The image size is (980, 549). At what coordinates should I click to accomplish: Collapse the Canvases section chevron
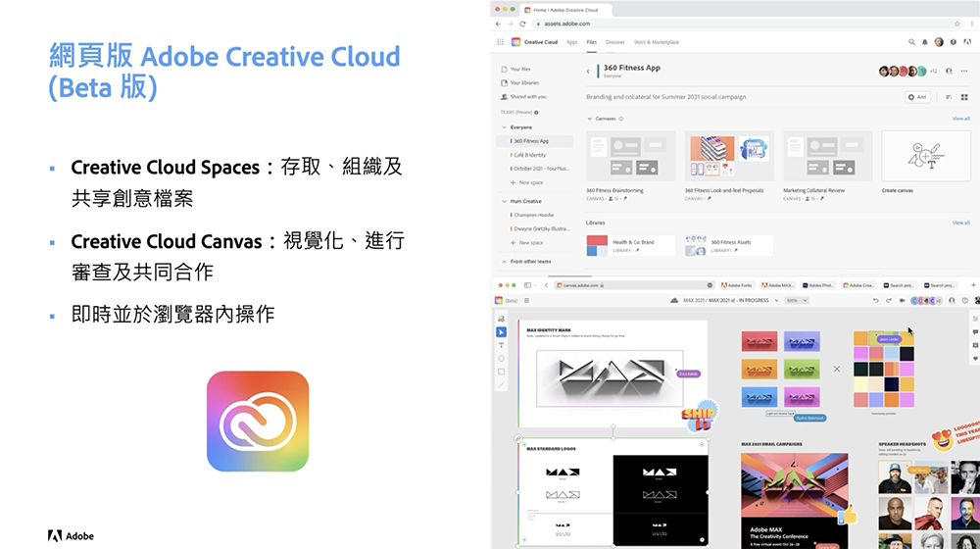click(589, 119)
